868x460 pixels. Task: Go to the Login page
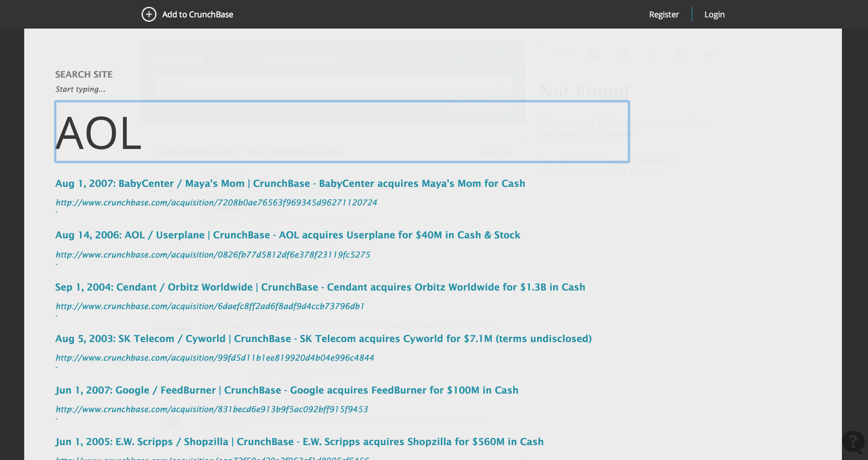point(714,15)
